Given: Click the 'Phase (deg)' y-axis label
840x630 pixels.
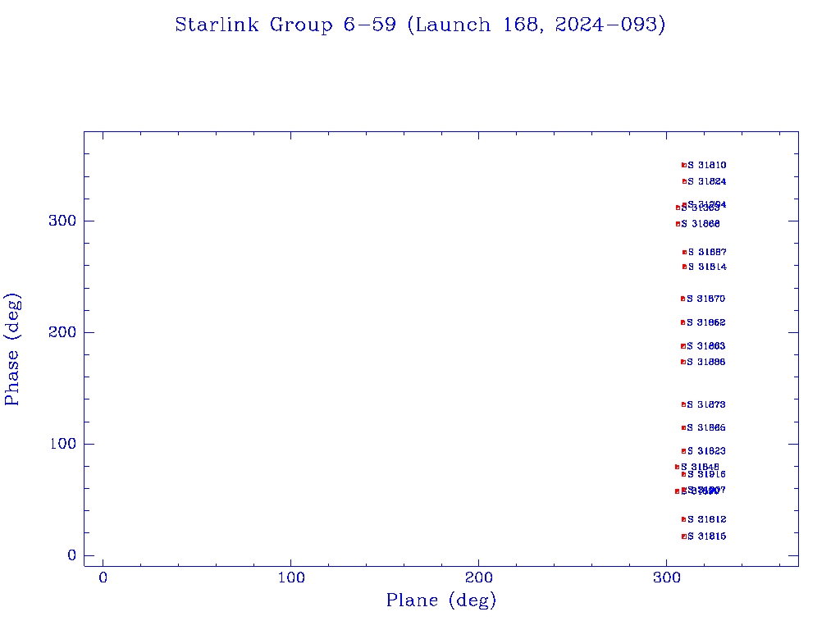Looking at the screenshot, I should (x=11, y=349).
